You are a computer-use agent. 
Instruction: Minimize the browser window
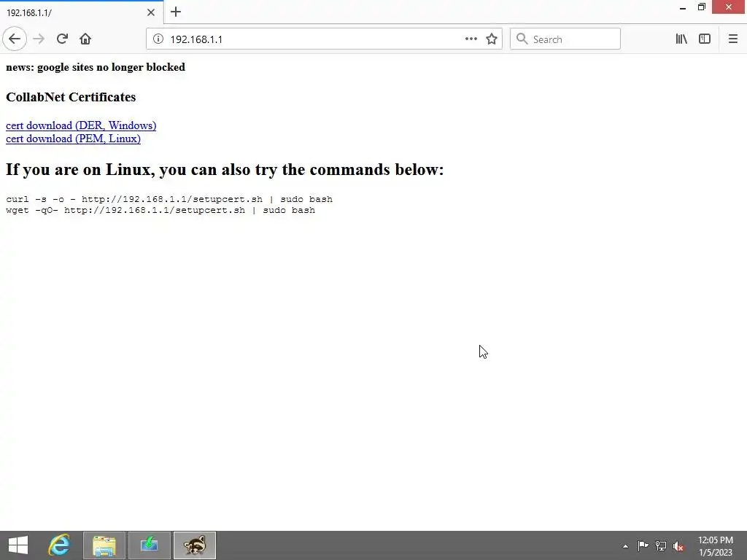[683, 7]
